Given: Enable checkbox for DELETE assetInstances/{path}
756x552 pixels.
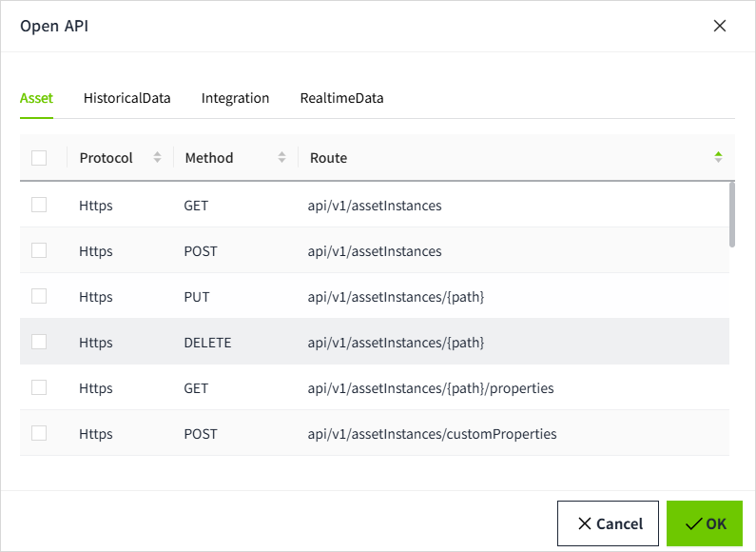Looking at the screenshot, I should pos(39,342).
